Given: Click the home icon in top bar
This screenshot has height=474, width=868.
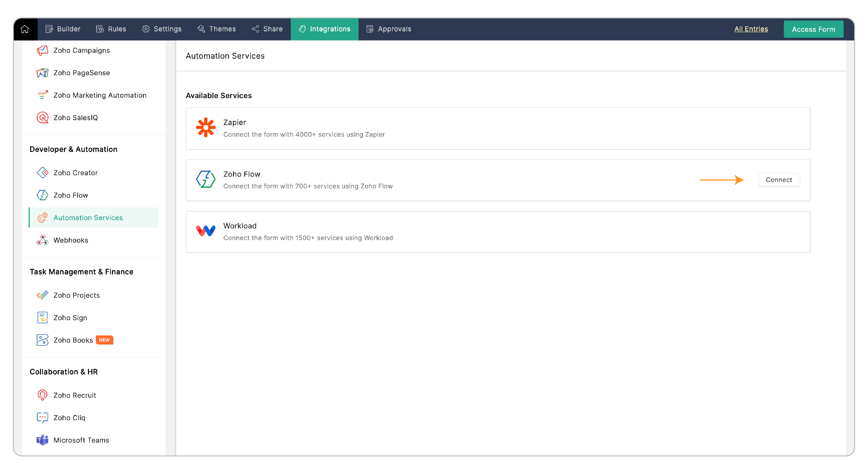Looking at the screenshot, I should click(x=25, y=29).
